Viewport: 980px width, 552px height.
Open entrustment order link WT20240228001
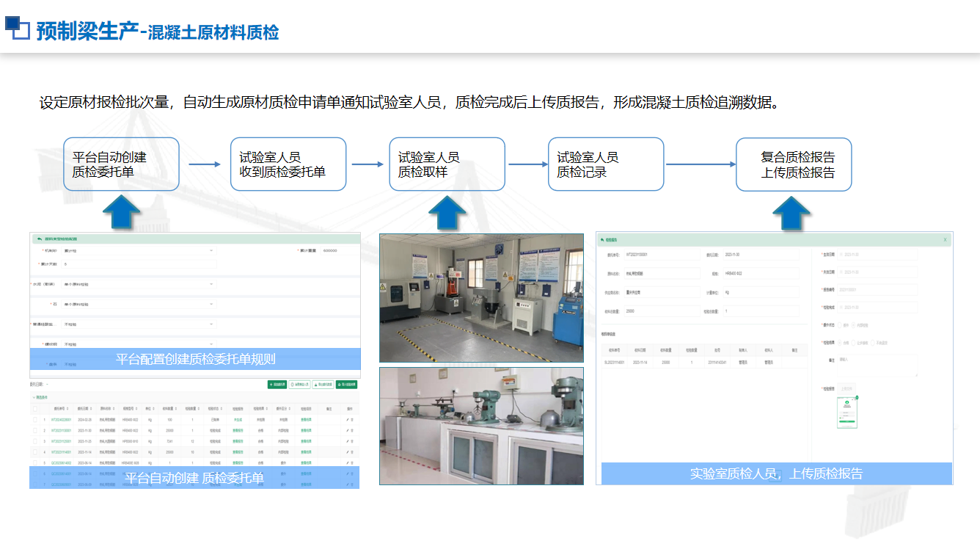pyautogui.click(x=62, y=420)
